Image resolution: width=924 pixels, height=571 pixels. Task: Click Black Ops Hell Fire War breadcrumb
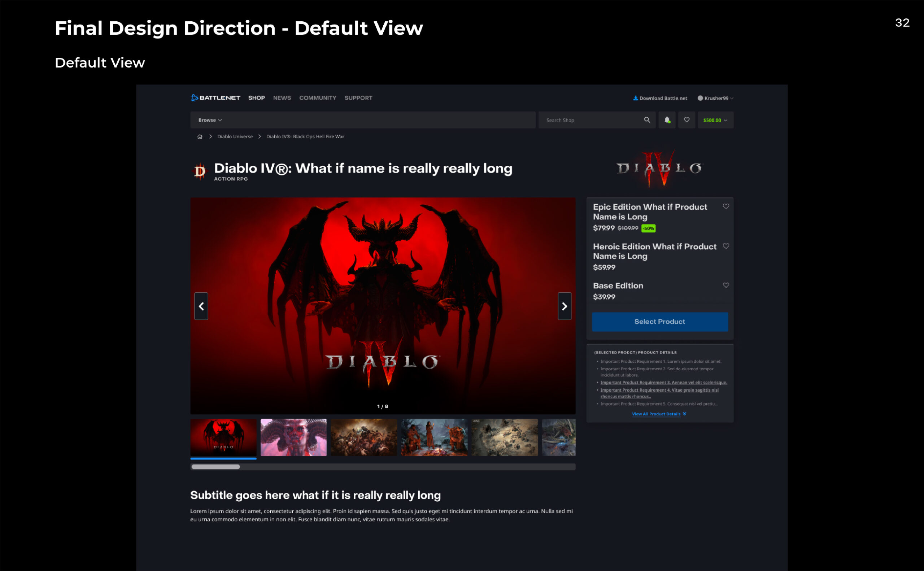click(305, 136)
